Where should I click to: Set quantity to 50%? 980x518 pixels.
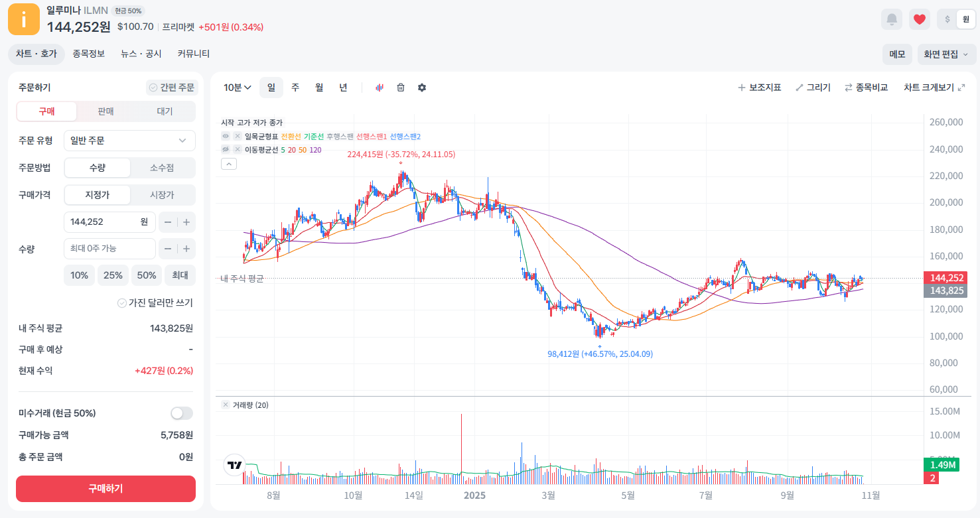pos(147,275)
